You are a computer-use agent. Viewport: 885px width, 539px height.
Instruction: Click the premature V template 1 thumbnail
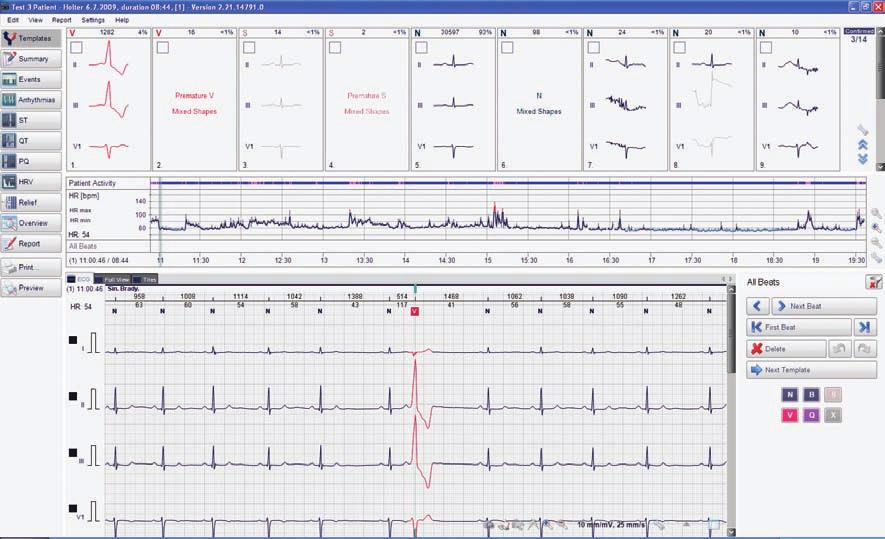(109, 99)
